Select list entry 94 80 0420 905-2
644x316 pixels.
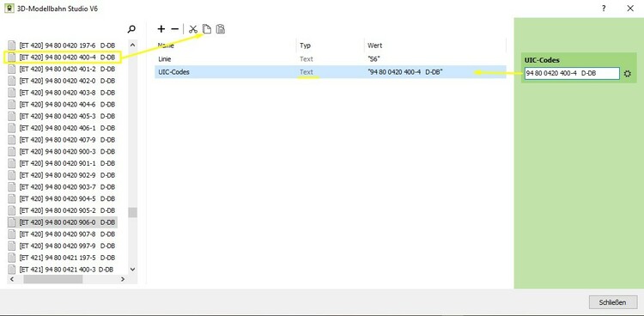[62, 210]
